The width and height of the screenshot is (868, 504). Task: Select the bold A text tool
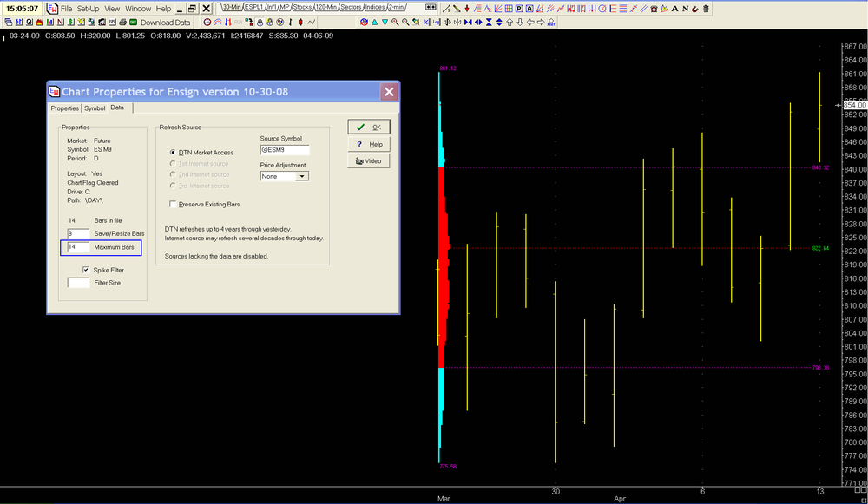674,9
